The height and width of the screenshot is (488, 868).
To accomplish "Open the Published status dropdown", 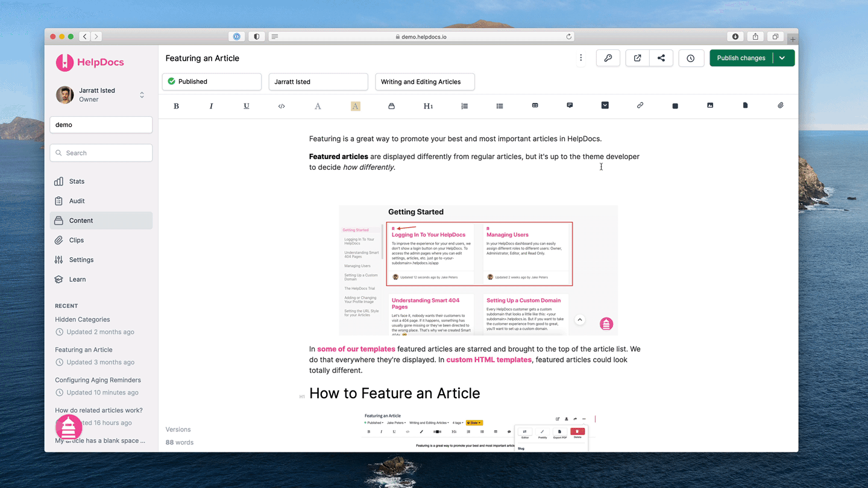I will pos(212,81).
